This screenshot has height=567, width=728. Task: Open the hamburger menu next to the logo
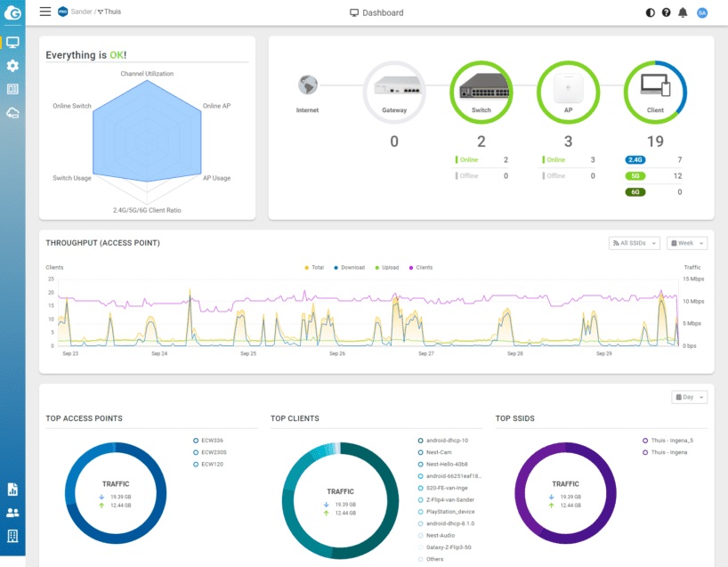tap(44, 12)
